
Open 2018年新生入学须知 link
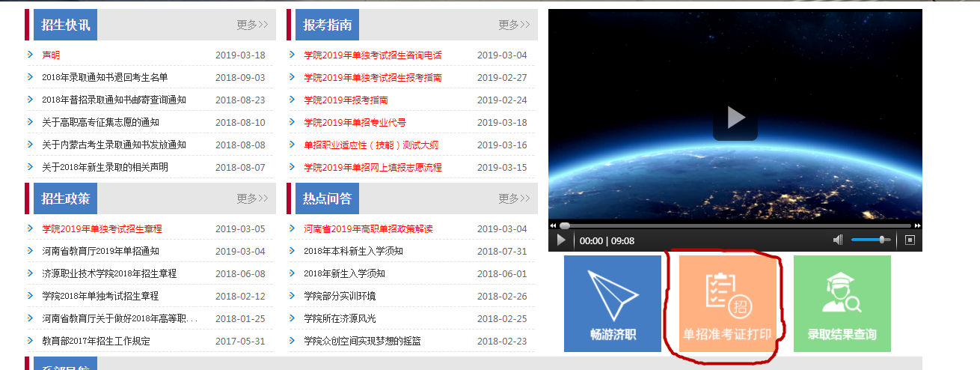point(344,274)
